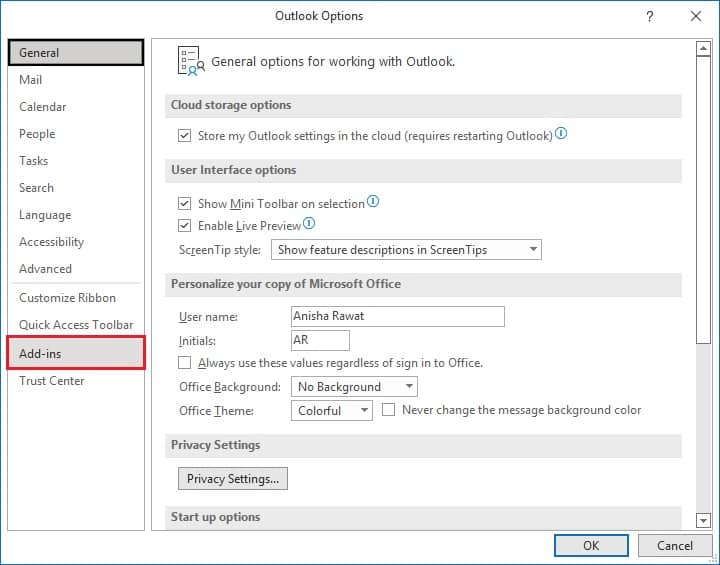Click the scrollbar up arrow
The width and height of the screenshot is (720, 565).
coord(703,49)
